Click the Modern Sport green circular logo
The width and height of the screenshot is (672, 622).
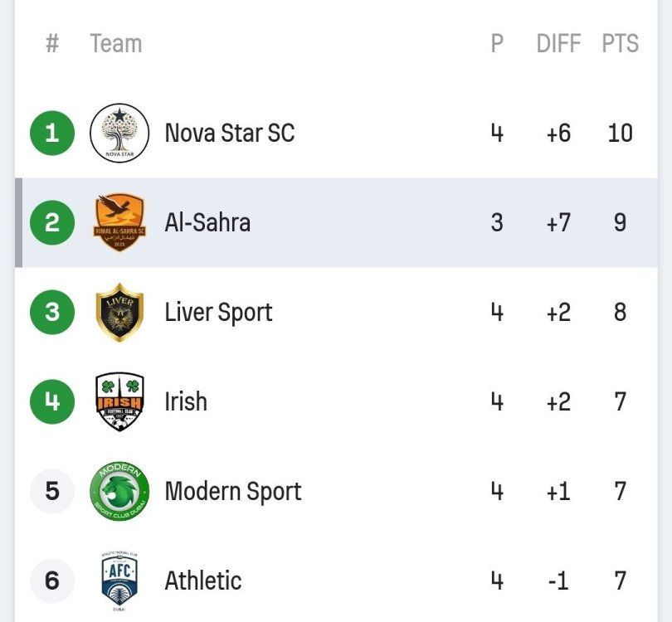pos(119,491)
